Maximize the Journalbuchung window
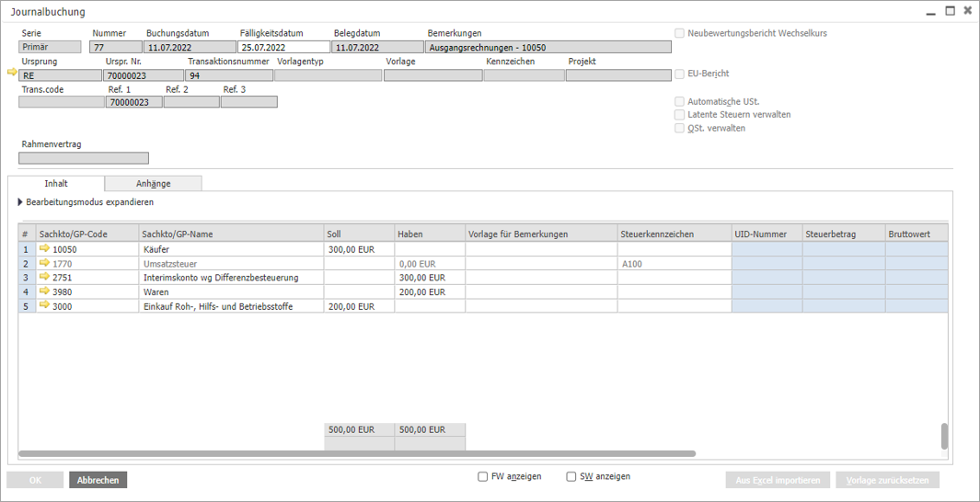This screenshot has height=502, width=980. 950,12
